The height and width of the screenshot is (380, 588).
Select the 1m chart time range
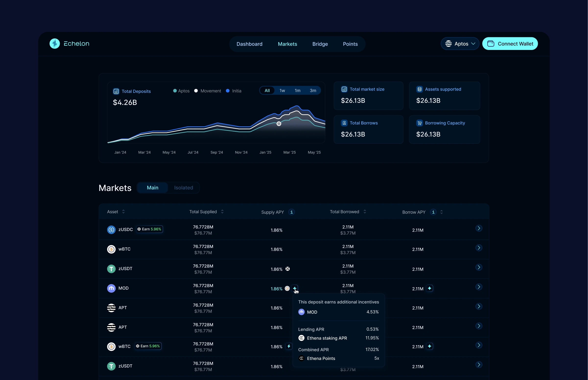[297, 91]
